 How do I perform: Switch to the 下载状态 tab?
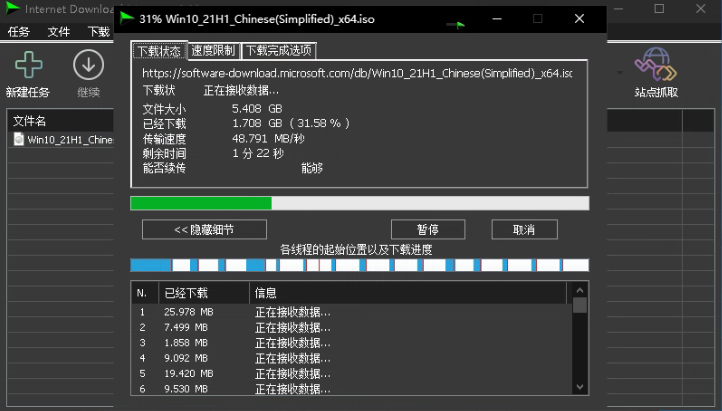(160, 50)
